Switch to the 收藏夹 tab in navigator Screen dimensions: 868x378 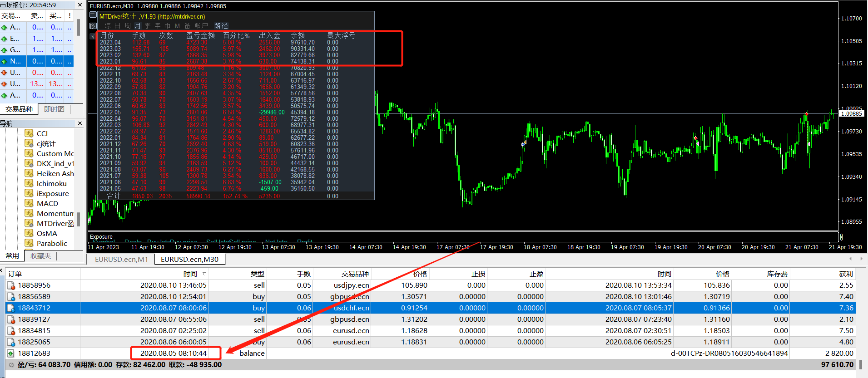pyautogui.click(x=40, y=256)
